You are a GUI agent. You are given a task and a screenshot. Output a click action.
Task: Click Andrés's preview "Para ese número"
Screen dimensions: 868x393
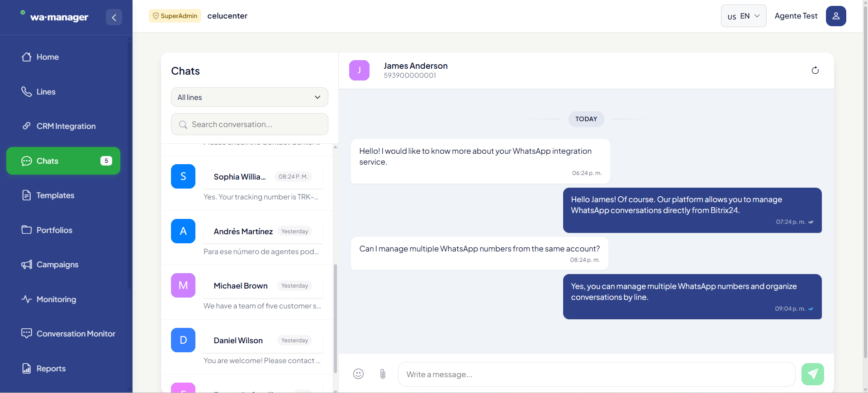[261, 252]
